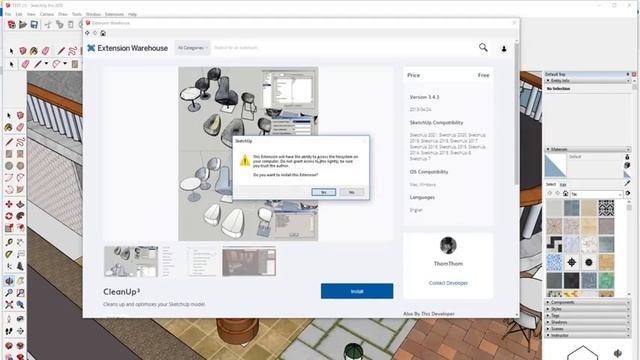Click the blue Install button

(x=357, y=291)
